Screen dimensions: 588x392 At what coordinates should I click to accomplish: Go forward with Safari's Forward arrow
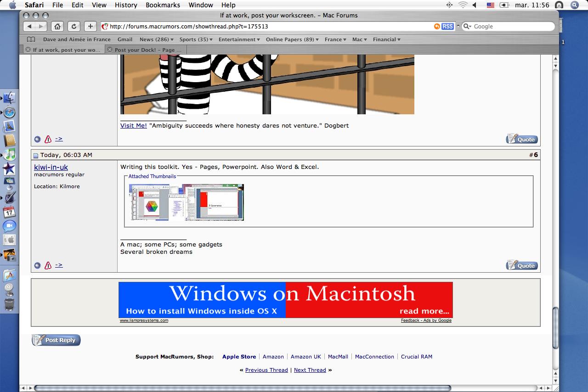click(41, 26)
